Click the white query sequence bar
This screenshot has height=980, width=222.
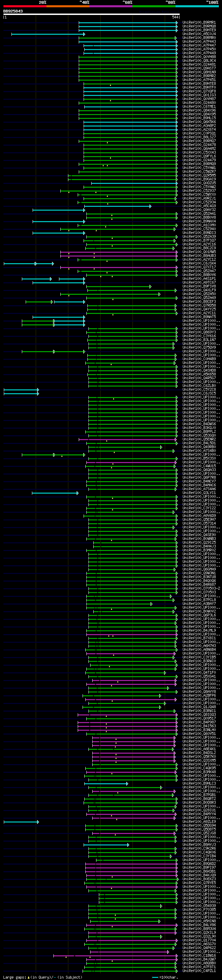(x=92, y=15)
